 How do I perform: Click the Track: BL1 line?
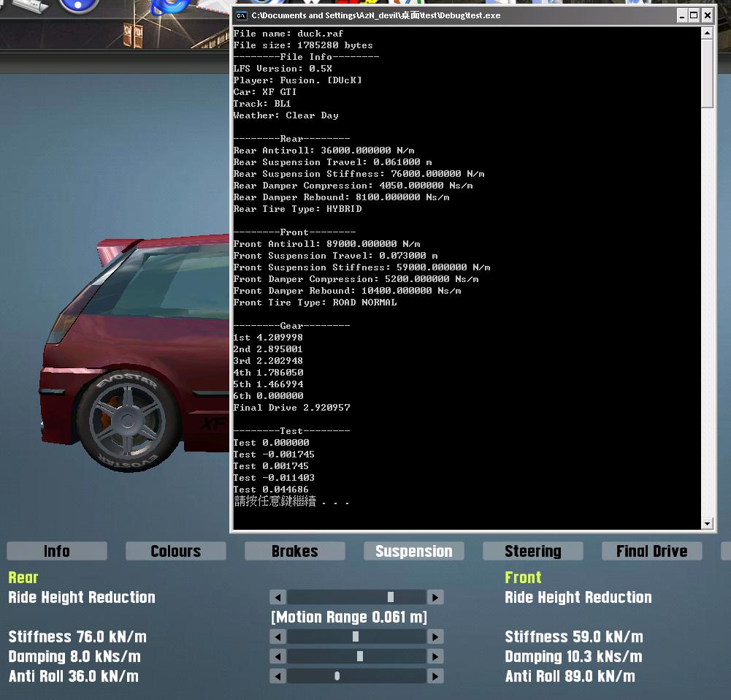point(262,104)
